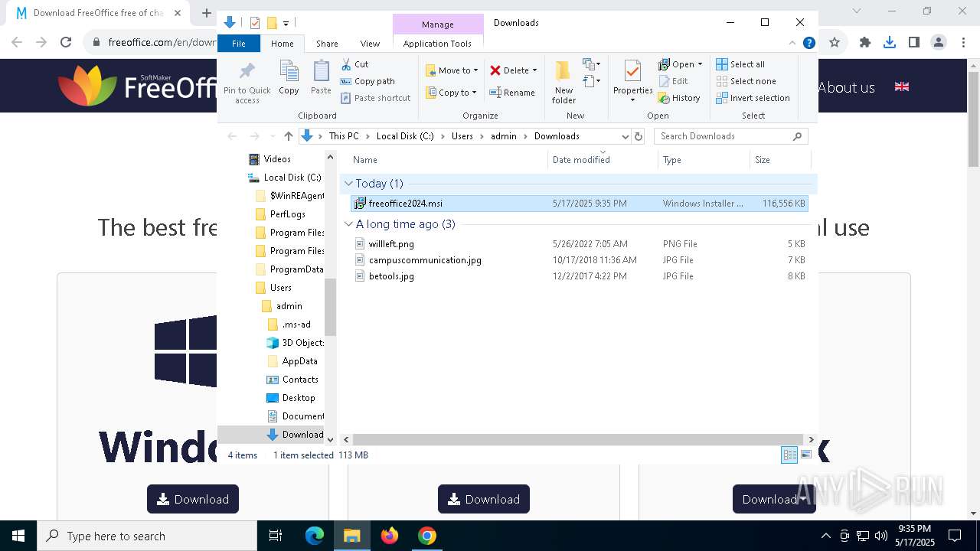
Task: Open file Properties
Action: coord(632,83)
